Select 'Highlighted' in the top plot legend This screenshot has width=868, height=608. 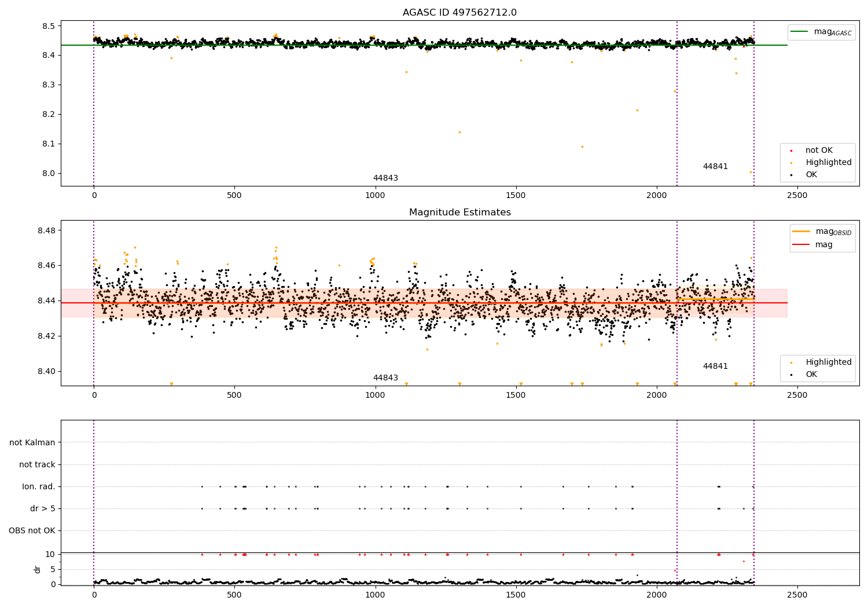click(x=829, y=163)
